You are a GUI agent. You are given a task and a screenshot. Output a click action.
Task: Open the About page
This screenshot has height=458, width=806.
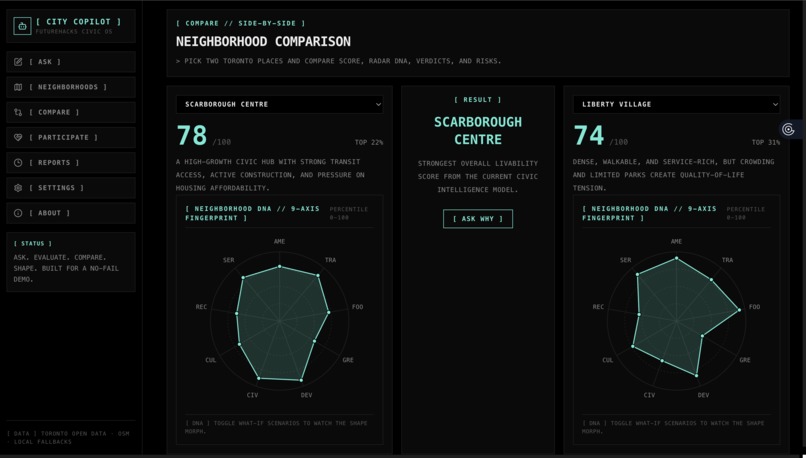click(x=71, y=213)
